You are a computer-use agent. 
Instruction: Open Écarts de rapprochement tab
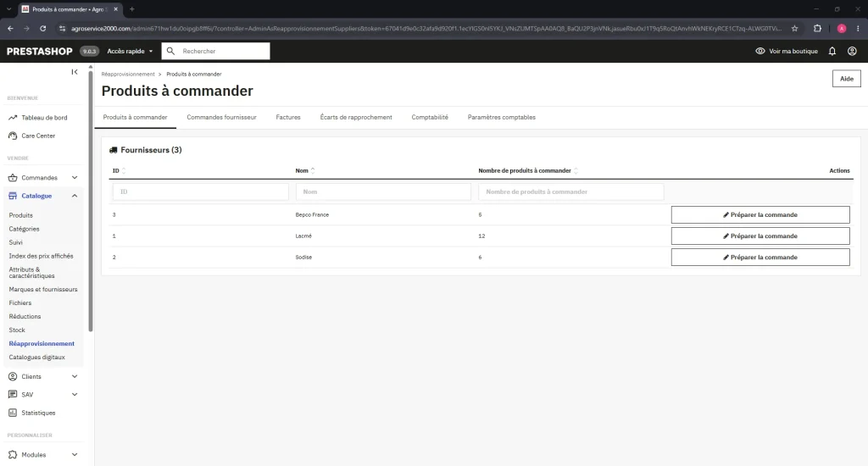click(356, 117)
